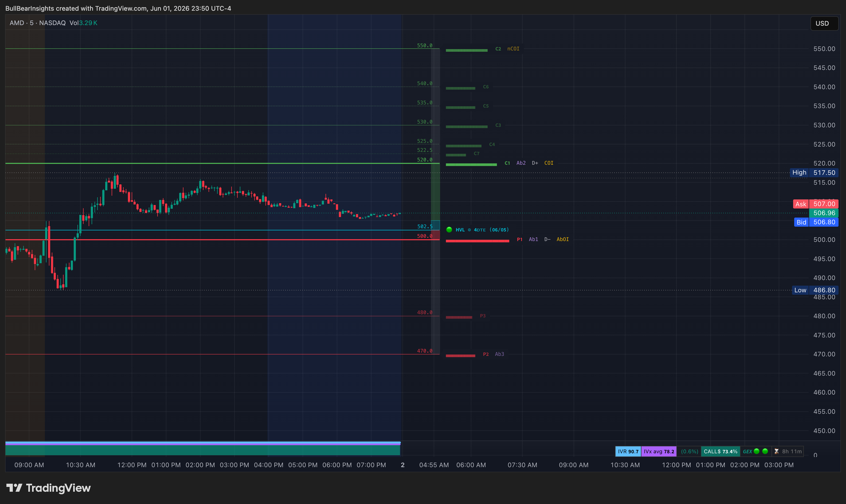
Task: Click the P3 label at 480
Action: (483, 316)
